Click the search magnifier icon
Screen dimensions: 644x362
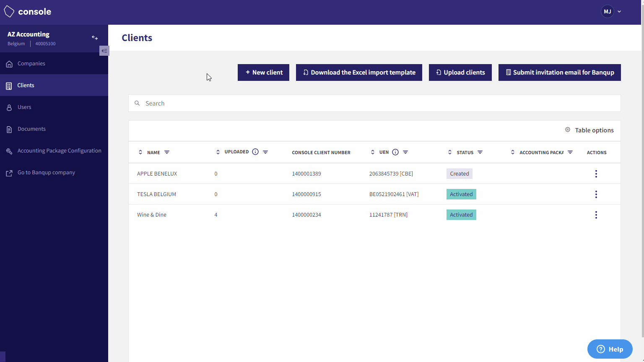137,103
